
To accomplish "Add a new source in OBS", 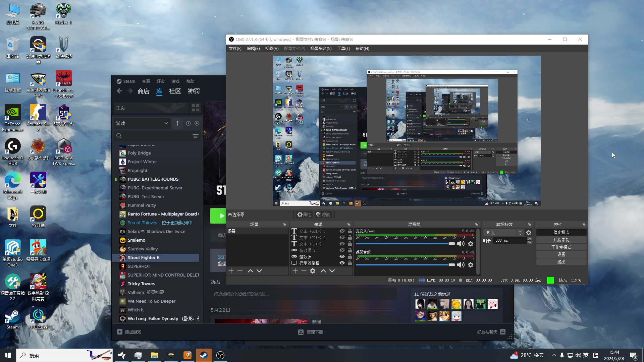I will (295, 271).
